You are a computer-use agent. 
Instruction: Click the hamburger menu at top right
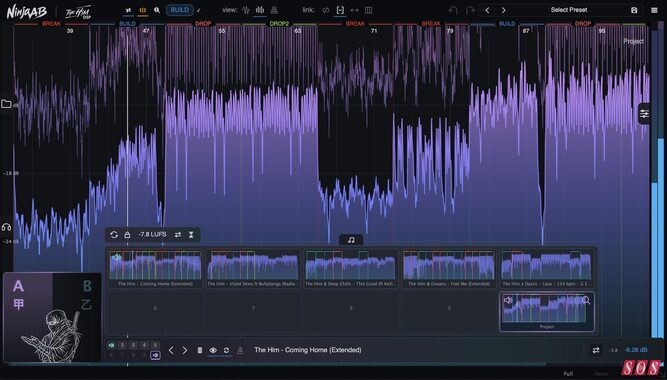click(654, 10)
